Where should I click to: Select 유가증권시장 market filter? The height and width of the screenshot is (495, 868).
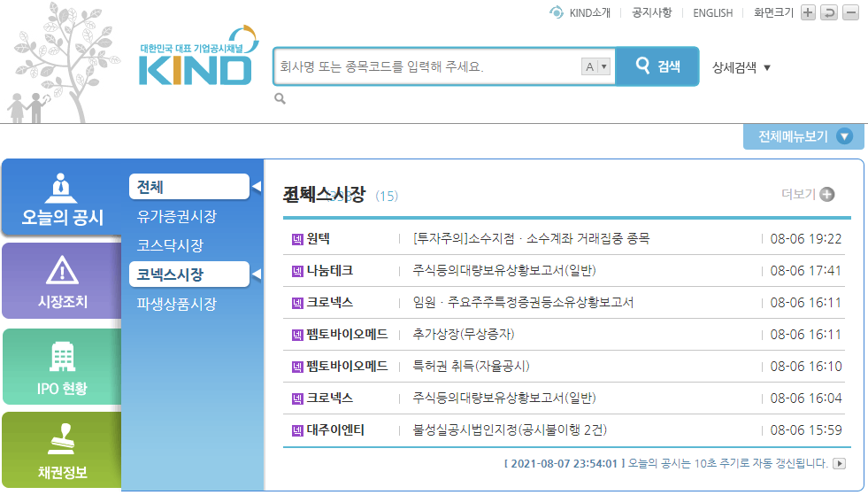(x=177, y=216)
